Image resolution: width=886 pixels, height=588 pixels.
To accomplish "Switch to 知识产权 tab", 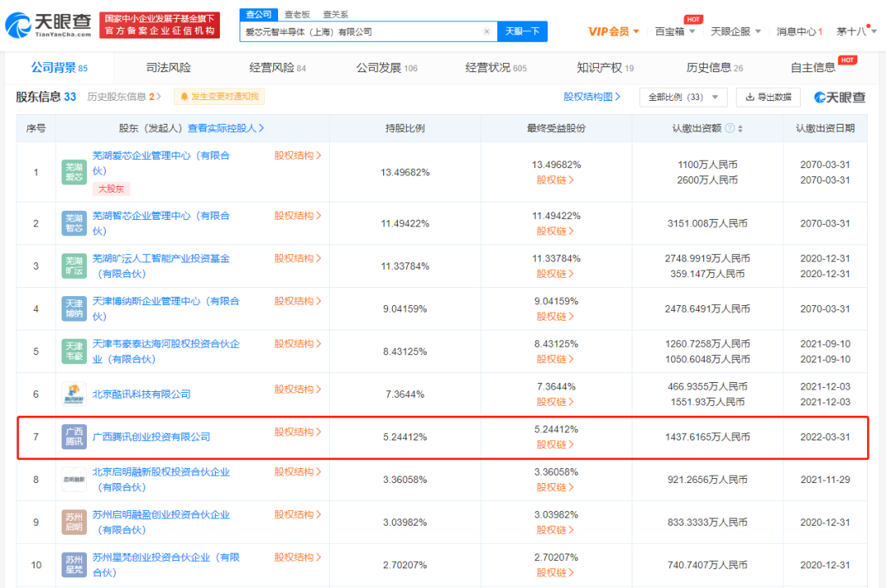I will click(x=605, y=68).
